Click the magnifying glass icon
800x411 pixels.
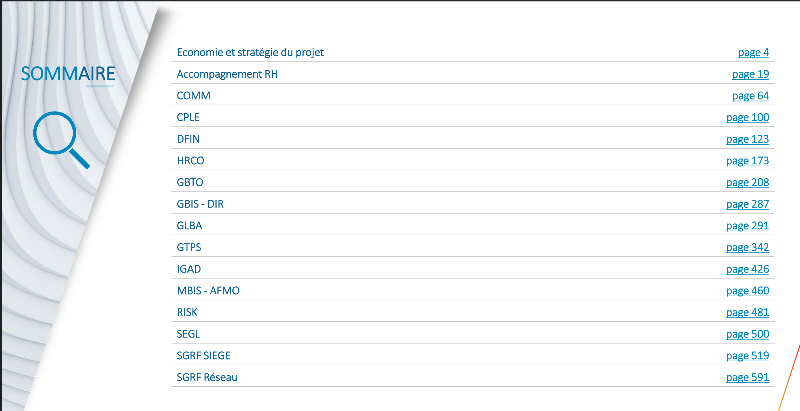[58, 139]
